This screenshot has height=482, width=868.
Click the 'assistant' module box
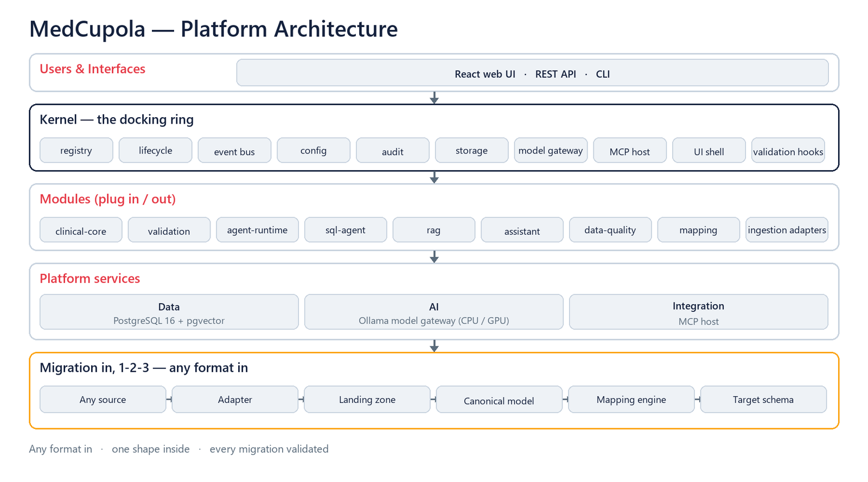point(522,230)
